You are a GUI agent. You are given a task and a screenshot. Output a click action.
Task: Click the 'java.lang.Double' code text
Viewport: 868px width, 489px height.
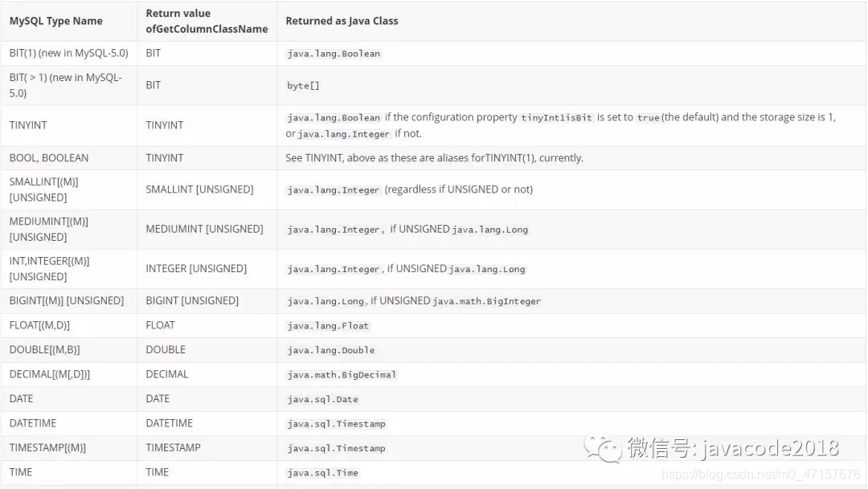coord(330,350)
